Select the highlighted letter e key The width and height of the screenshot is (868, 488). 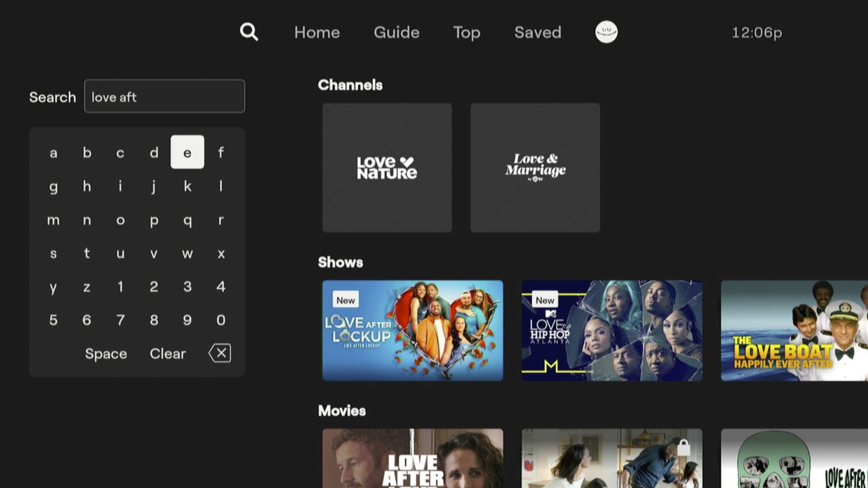point(187,152)
